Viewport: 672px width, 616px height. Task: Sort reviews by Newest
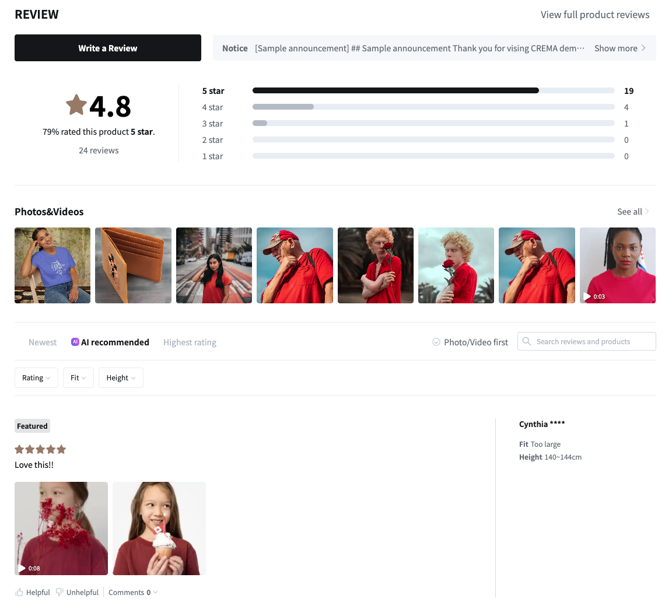(x=43, y=342)
